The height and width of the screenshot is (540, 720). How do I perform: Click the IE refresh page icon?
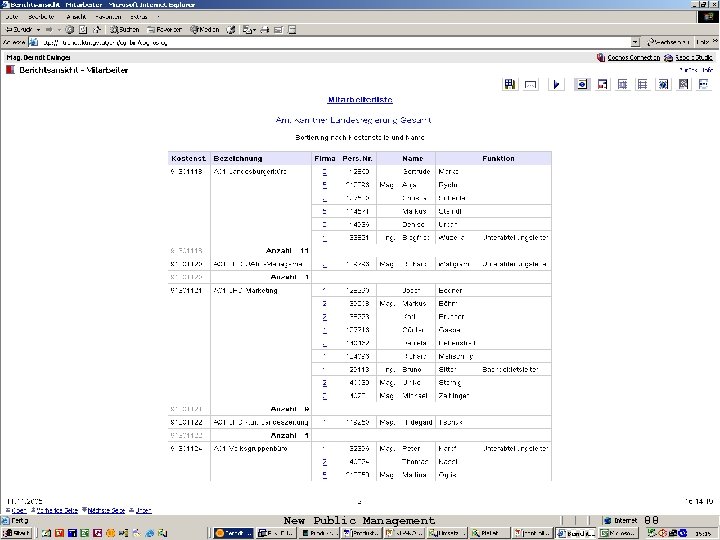tap(83, 29)
